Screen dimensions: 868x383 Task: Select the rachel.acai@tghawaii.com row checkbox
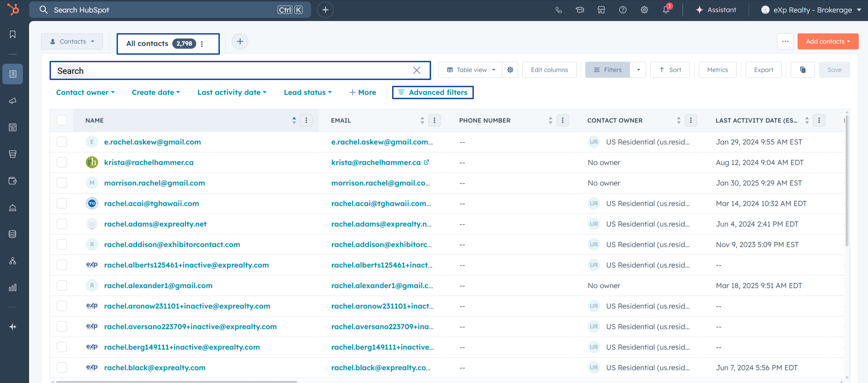click(x=62, y=203)
